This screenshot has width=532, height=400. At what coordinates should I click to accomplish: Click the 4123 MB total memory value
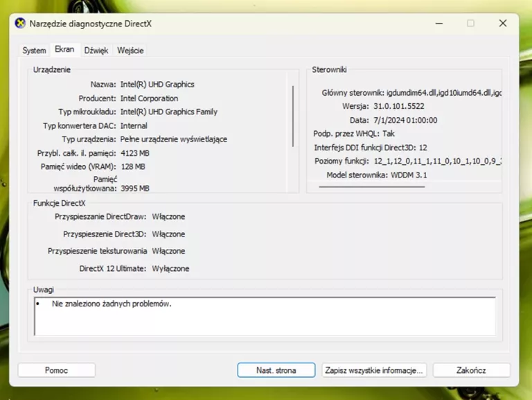tap(135, 153)
